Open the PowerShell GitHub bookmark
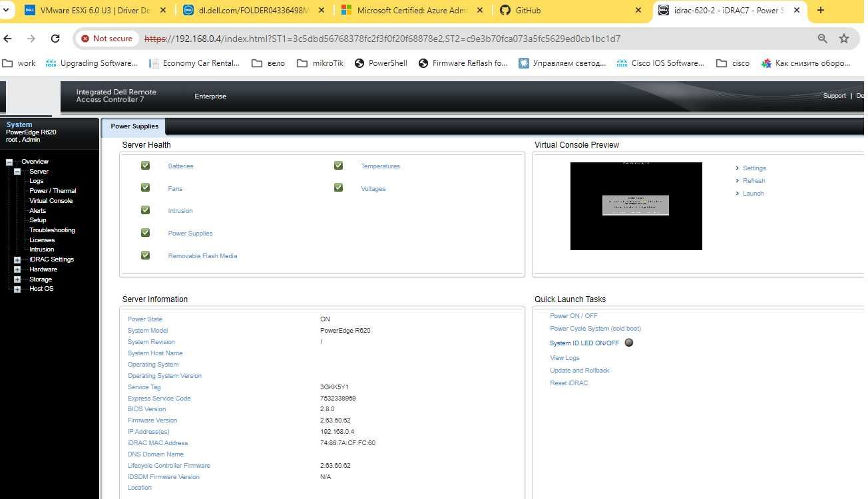Viewport: 868px width, 499px height. pyautogui.click(x=381, y=63)
